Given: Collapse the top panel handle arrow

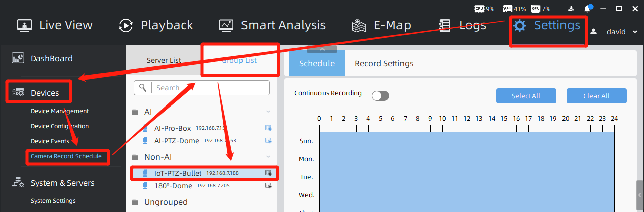Looking at the screenshot, I should (321, 49).
